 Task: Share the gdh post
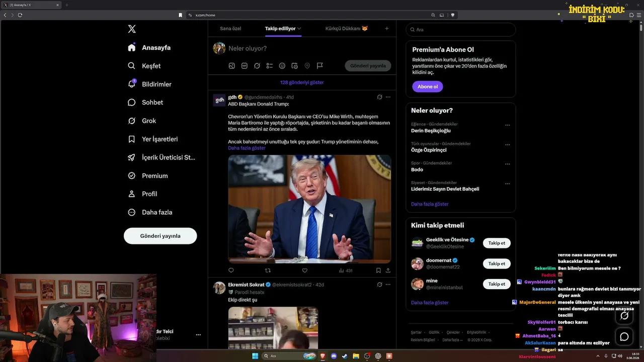(x=388, y=270)
